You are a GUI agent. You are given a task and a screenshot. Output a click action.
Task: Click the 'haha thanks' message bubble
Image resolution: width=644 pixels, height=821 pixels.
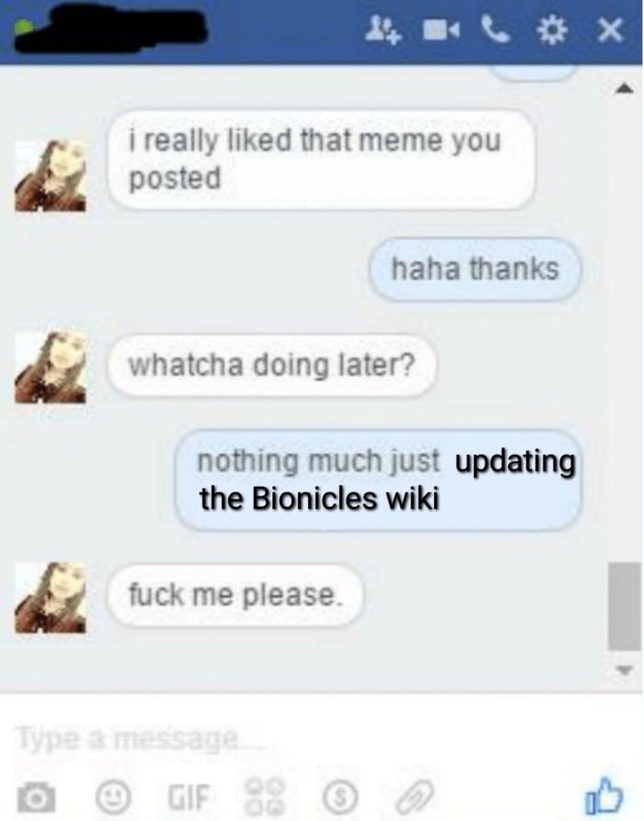coord(475,269)
